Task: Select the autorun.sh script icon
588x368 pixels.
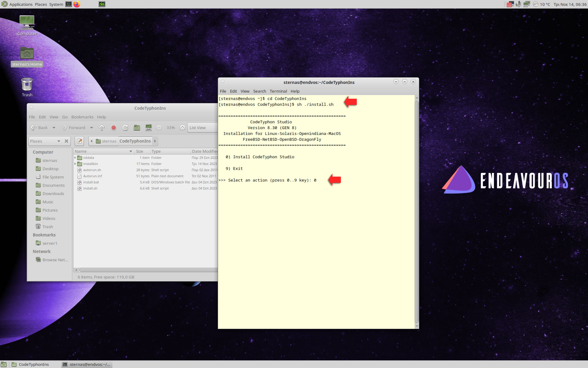Action: [x=79, y=170]
